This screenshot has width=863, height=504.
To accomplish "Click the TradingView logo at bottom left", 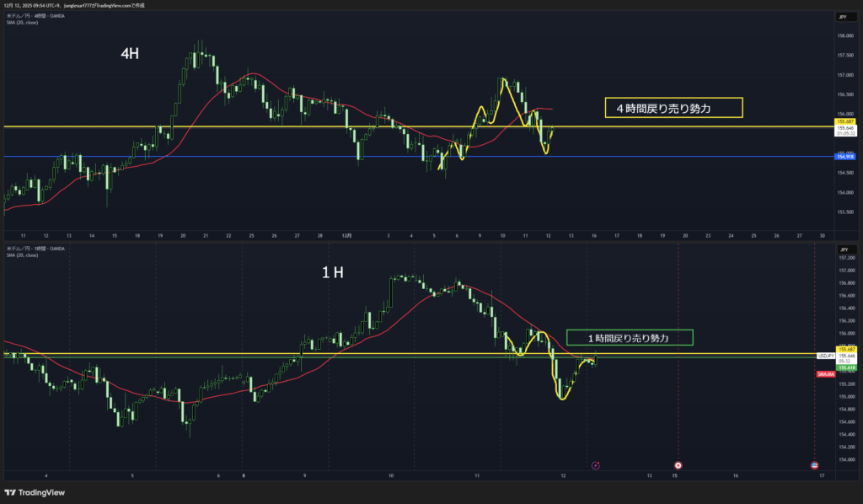I will click(x=35, y=492).
